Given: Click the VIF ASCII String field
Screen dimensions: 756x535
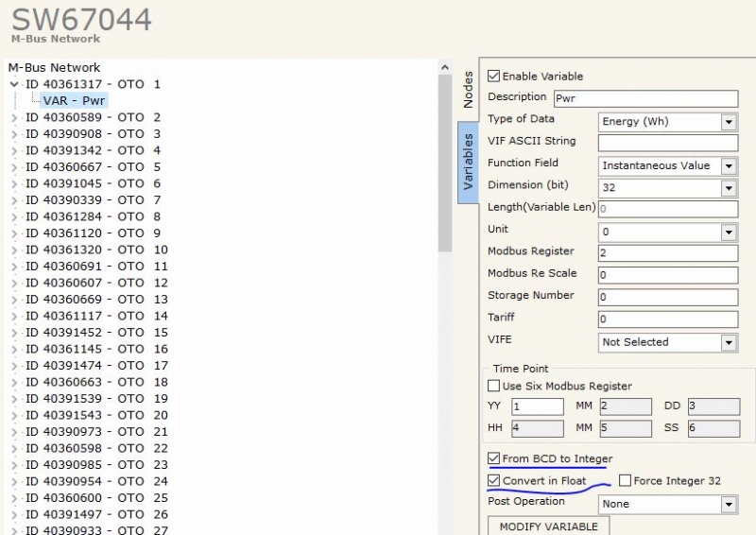Looking at the screenshot, I should [668, 143].
